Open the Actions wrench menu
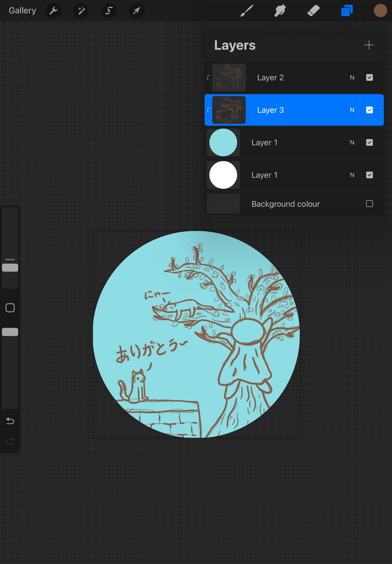The image size is (392, 564). click(53, 10)
